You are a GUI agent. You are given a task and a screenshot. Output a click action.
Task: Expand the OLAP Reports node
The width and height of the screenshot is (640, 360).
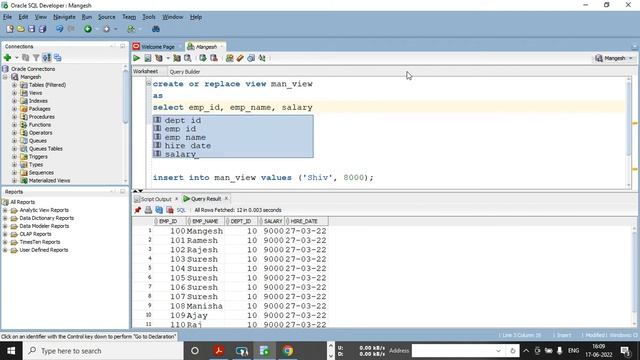click(5, 234)
